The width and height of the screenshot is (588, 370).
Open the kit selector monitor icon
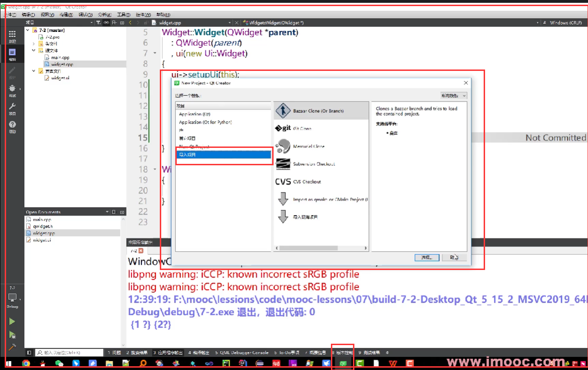tap(12, 297)
